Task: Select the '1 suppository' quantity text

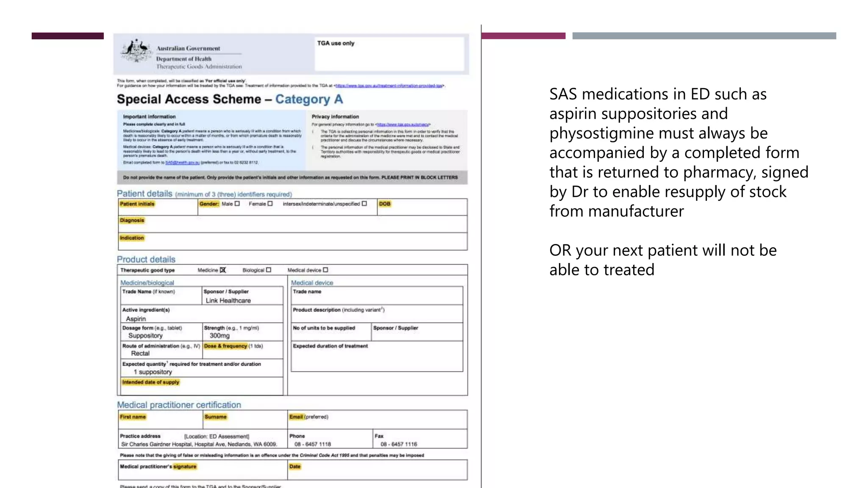Action: coord(153,372)
